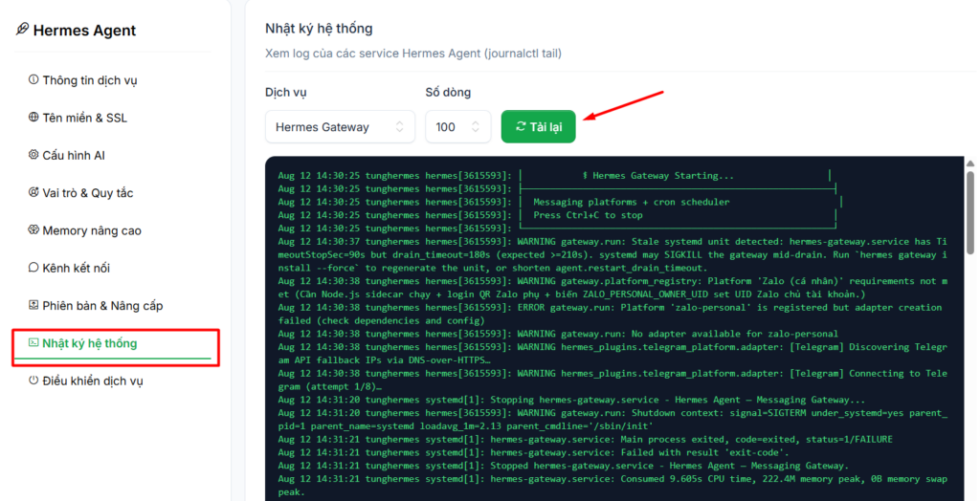This screenshot has width=980, height=501.
Task: Click the power icon beside Điều khiển dịch vụ
Action: 33,380
